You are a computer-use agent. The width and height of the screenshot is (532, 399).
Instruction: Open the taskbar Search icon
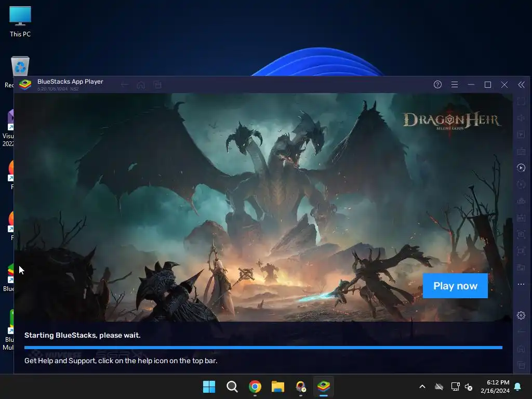[232, 387]
